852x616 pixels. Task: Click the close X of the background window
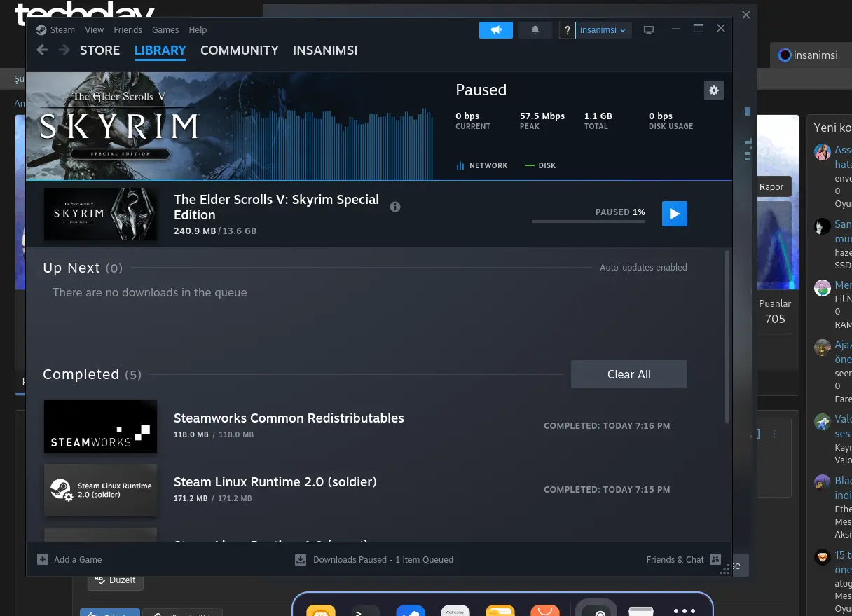pyautogui.click(x=746, y=15)
